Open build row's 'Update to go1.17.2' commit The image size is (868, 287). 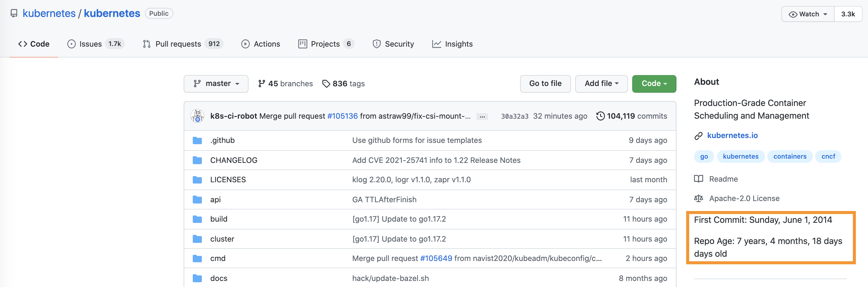[x=399, y=219]
